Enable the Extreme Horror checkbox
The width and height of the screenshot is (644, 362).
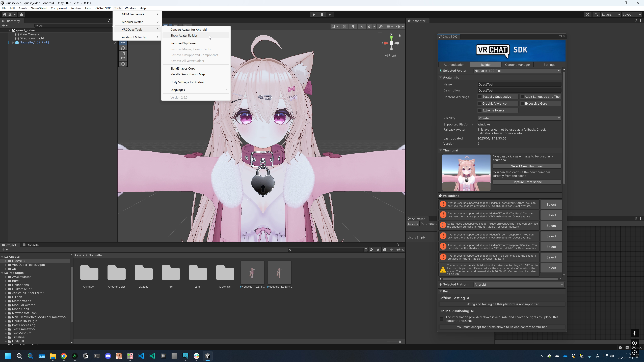[x=479, y=110]
